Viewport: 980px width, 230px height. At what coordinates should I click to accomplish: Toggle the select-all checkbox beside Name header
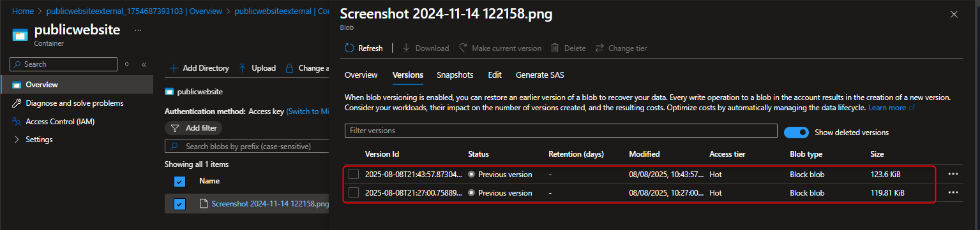tap(179, 182)
